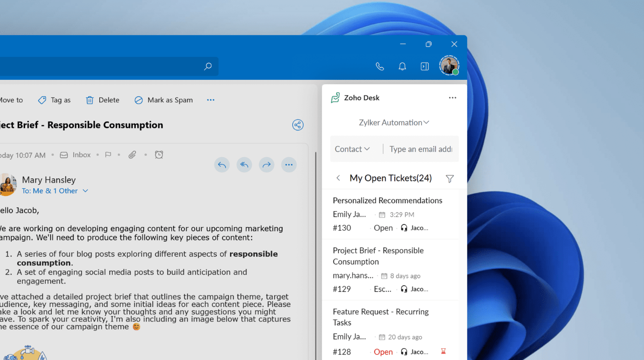This screenshot has width=644, height=360.
Task: Click Move to in the toolbar
Action: [11, 100]
